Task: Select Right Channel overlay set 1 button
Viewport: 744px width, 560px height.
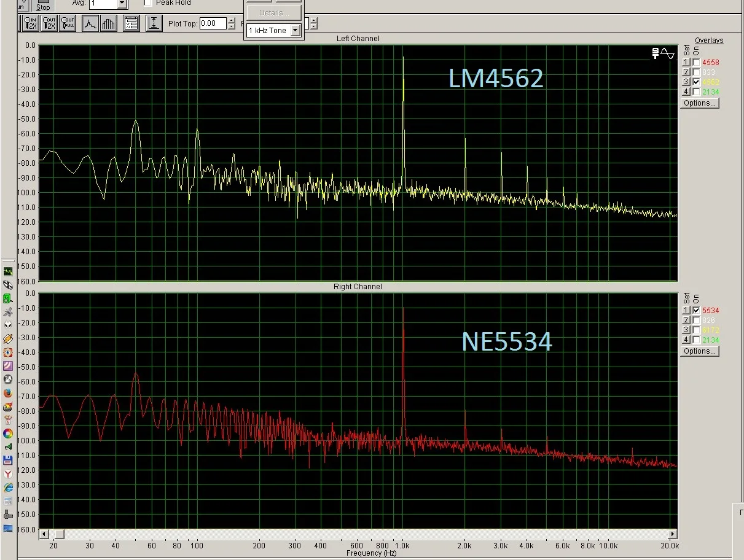Action: [x=686, y=311]
